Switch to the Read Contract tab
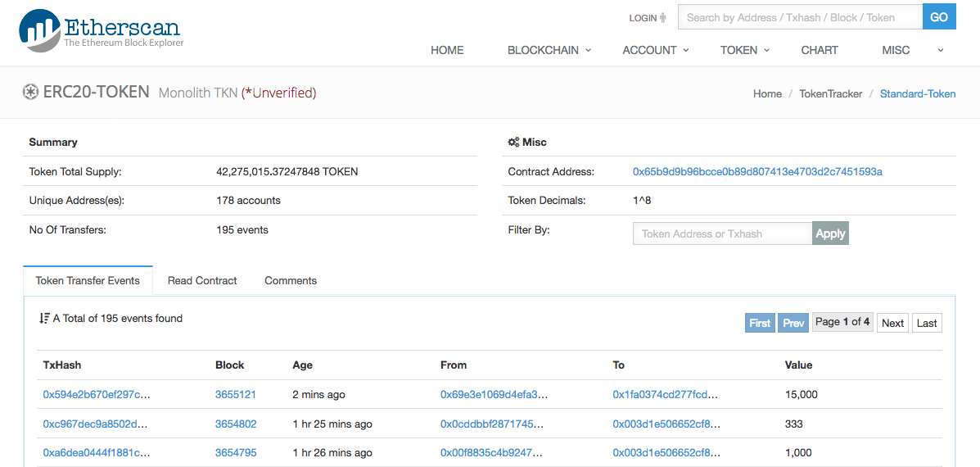980x467 pixels. click(202, 281)
